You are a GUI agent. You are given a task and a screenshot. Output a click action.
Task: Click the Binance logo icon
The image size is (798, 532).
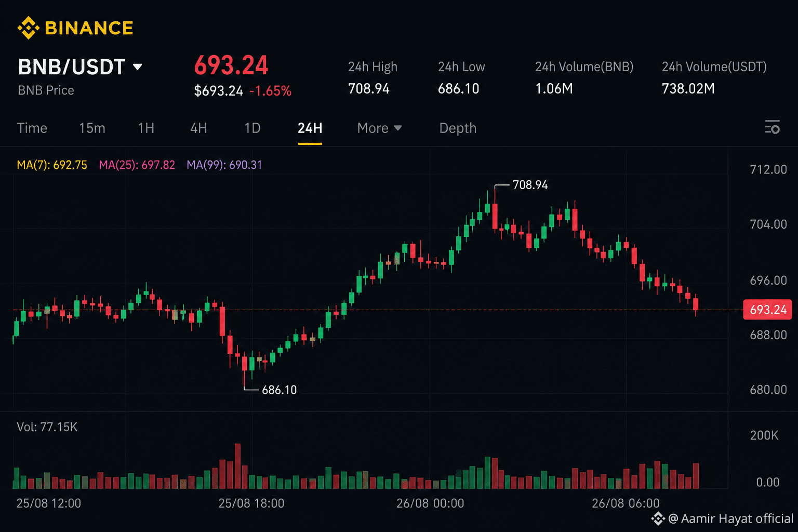[28, 28]
